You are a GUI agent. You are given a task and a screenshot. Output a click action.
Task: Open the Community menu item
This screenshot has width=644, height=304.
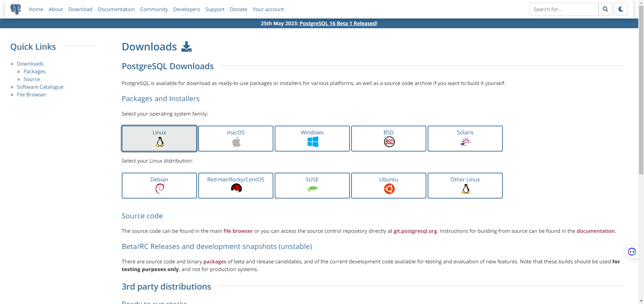[x=154, y=9]
